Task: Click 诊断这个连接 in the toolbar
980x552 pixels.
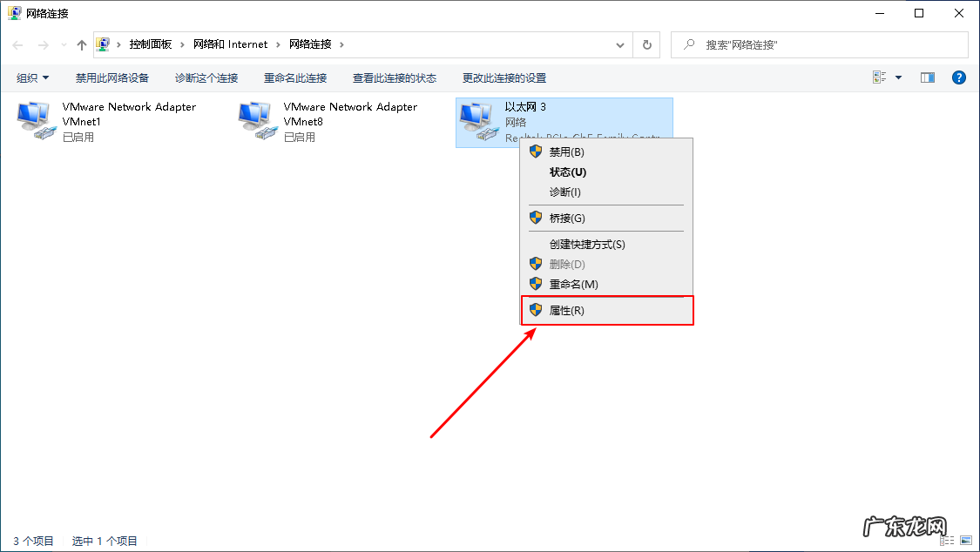Action: 206,77
